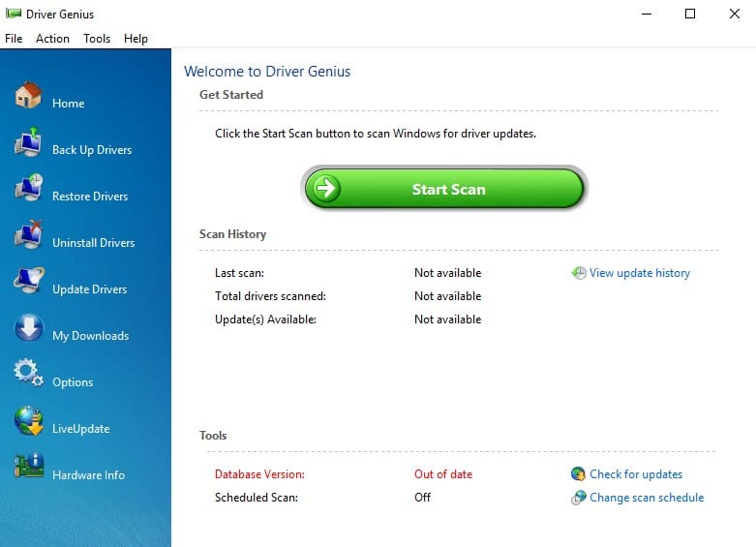
Task: Open the Help menu
Action: point(136,39)
